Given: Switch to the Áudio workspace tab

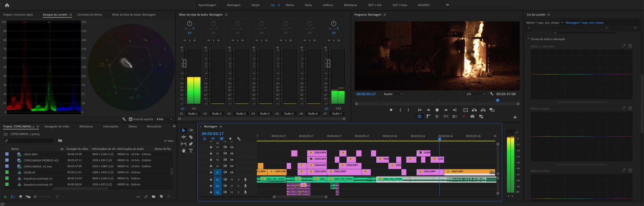Looking at the screenshot, I should (308, 5).
